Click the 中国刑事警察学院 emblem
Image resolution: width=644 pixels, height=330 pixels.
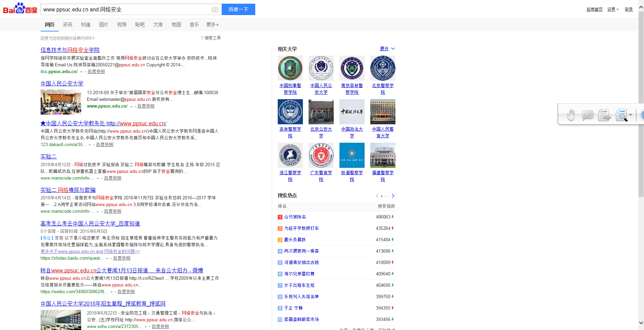click(x=290, y=68)
